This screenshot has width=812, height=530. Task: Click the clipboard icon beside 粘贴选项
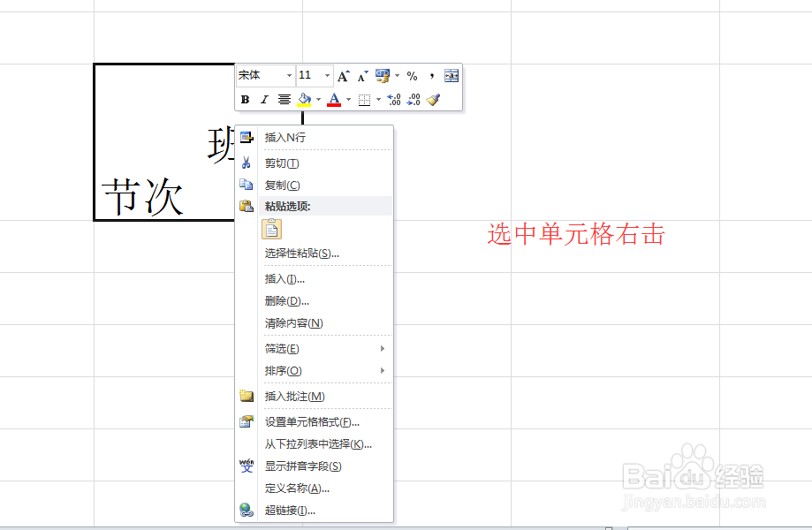pos(247,206)
